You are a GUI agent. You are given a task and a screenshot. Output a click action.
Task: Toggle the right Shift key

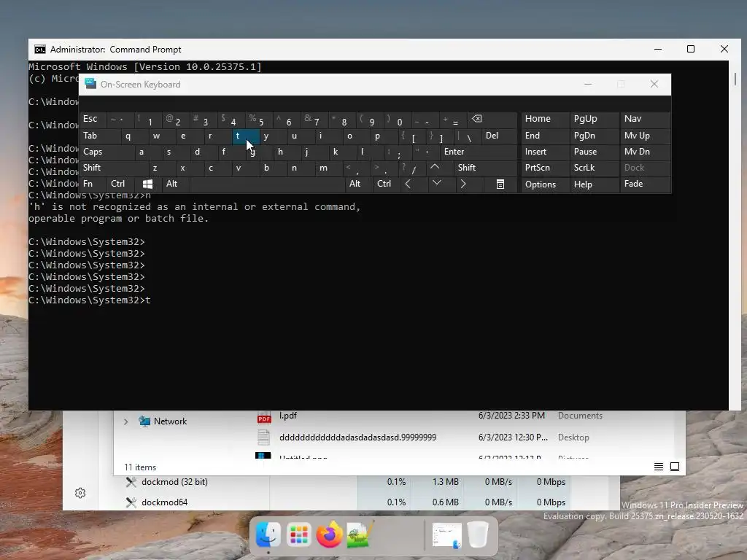click(x=485, y=168)
